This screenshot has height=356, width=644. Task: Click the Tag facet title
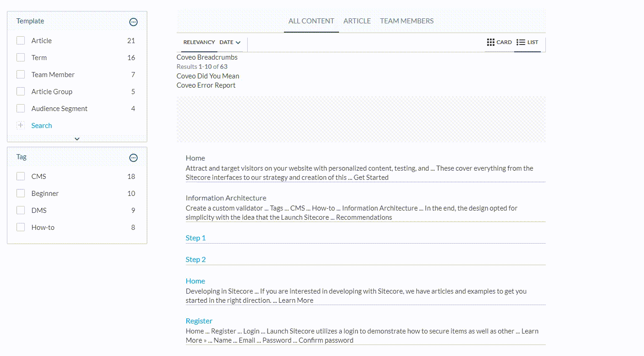[22, 157]
